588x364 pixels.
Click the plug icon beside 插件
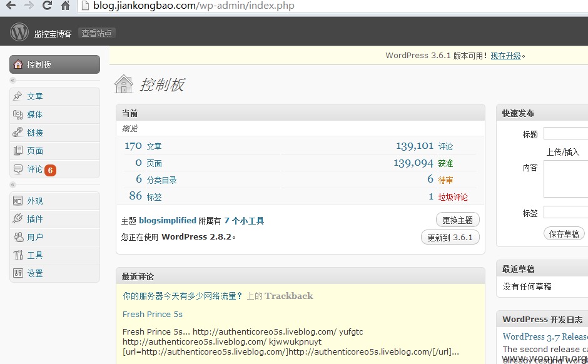click(x=18, y=218)
